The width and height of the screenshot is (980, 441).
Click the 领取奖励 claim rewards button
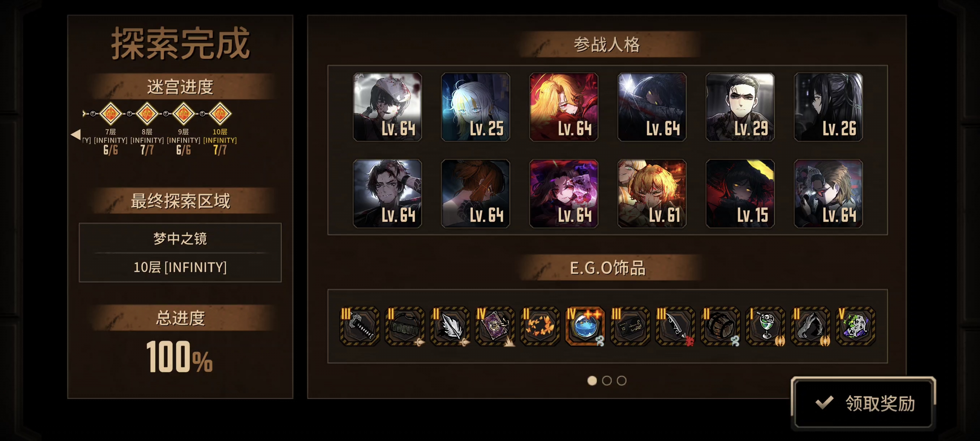863,403
